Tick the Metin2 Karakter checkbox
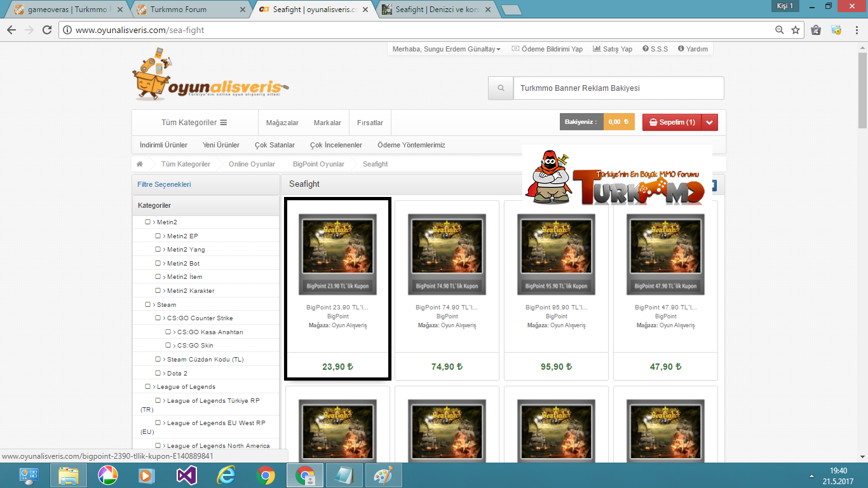This screenshot has height=488, width=868. (158, 290)
